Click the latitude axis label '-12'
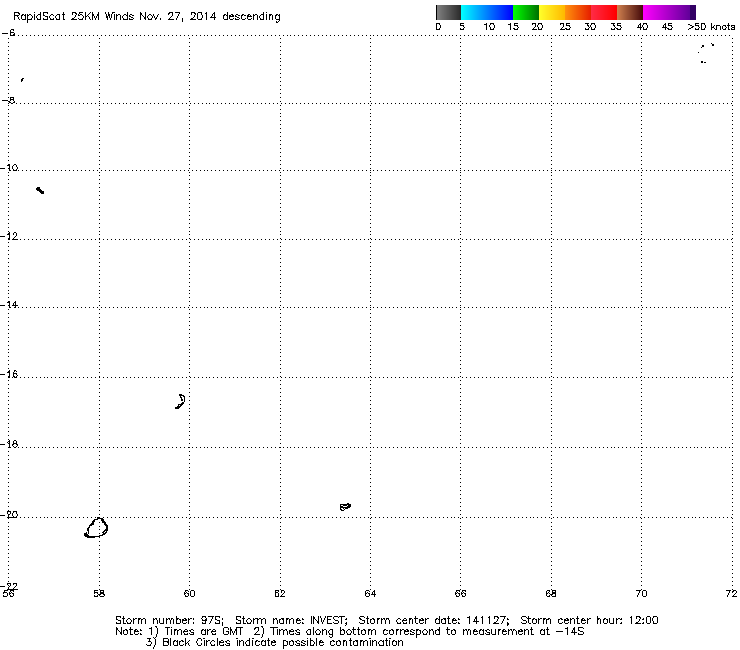Screen dimensions: 740x650 coord(9,236)
